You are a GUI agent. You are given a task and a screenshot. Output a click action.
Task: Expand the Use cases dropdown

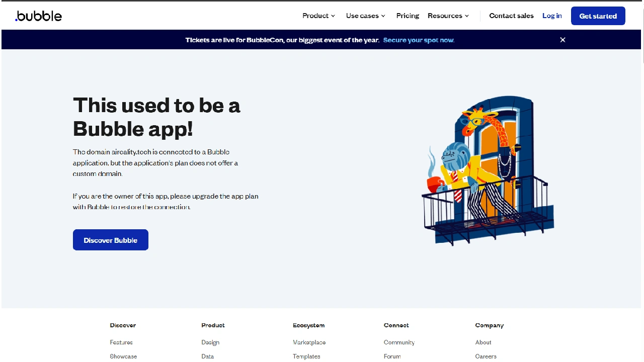click(x=365, y=16)
